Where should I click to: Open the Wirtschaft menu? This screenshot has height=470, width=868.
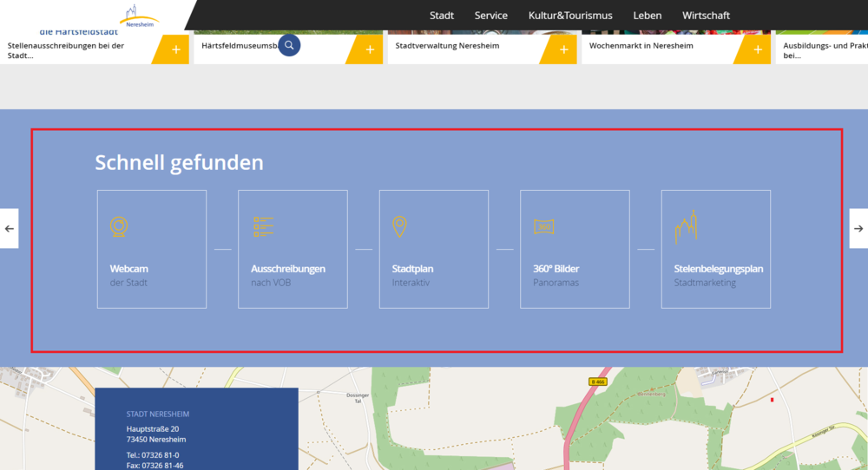(x=706, y=16)
